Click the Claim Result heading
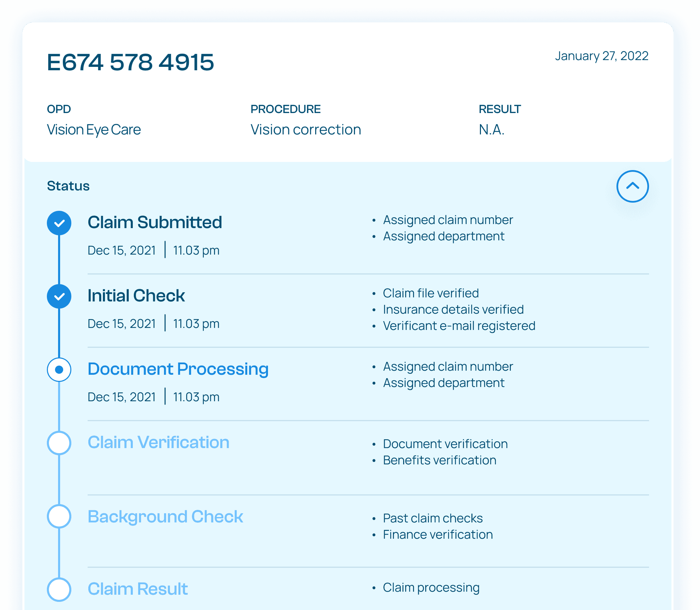Screen dimensions: 700x610 click(138, 589)
